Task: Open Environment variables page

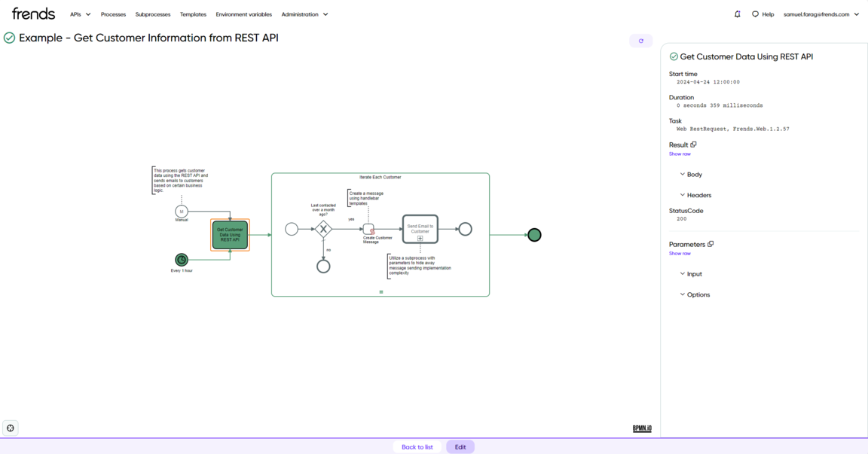Action: tap(243, 14)
